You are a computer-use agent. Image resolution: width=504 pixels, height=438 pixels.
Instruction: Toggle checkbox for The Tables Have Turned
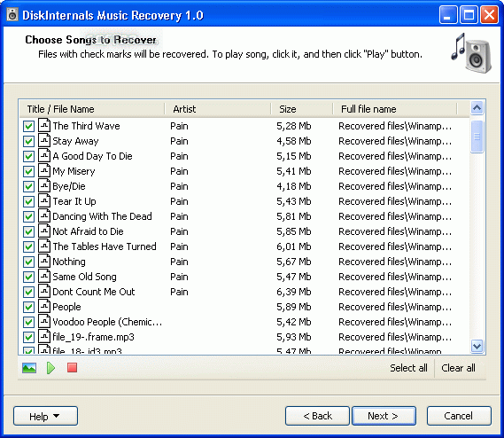point(28,246)
